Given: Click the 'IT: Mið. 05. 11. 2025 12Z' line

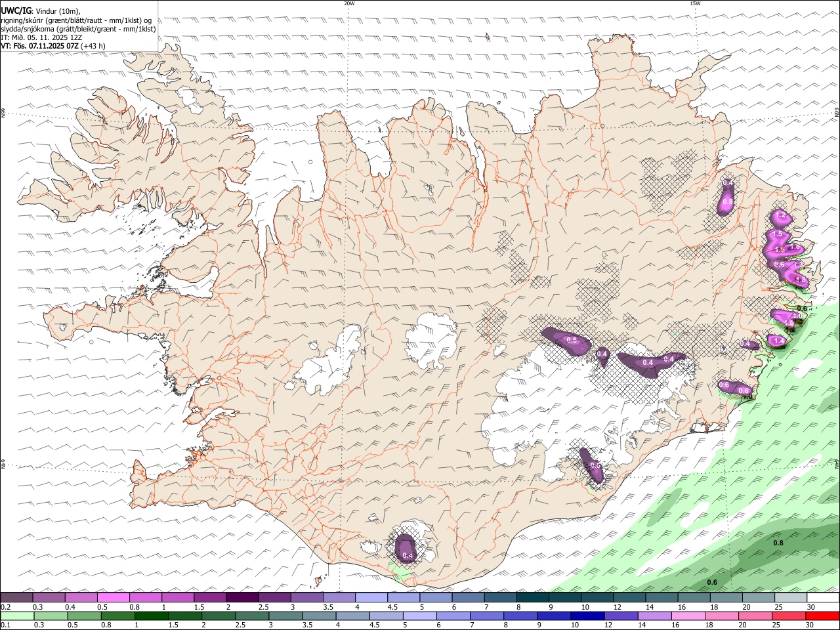Looking at the screenshot, I should [41, 37].
